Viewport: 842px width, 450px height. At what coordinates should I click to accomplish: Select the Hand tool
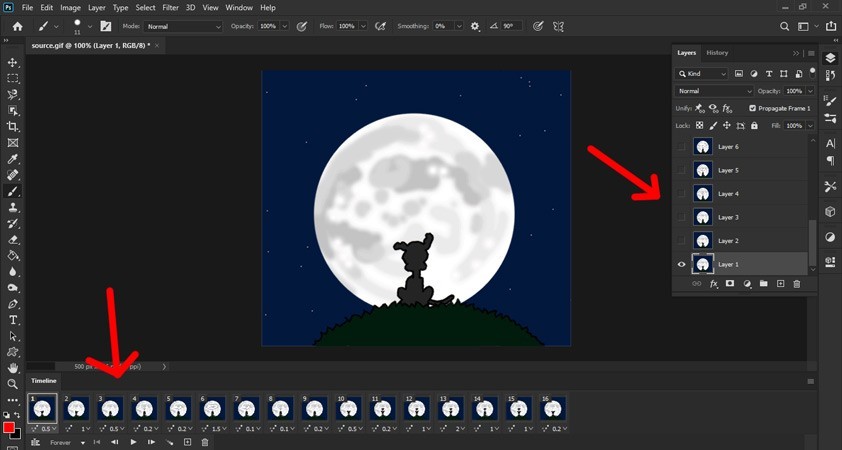click(13, 368)
